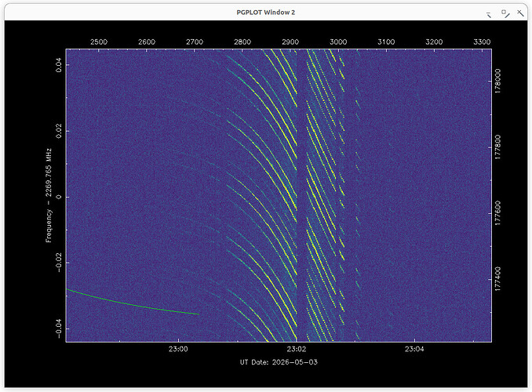This screenshot has width=532, height=392.
Task: Click time label 23:00
Action: coord(178,349)
